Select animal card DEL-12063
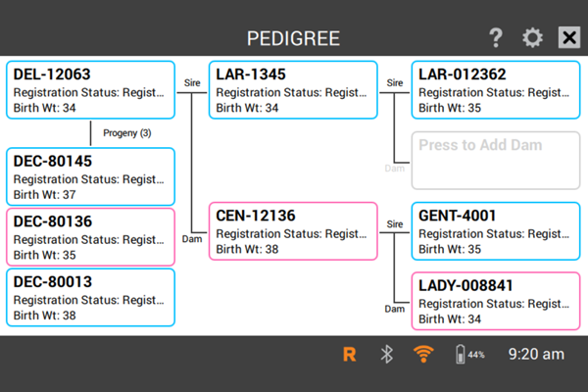Screen dimensions: 588x392 90,91
